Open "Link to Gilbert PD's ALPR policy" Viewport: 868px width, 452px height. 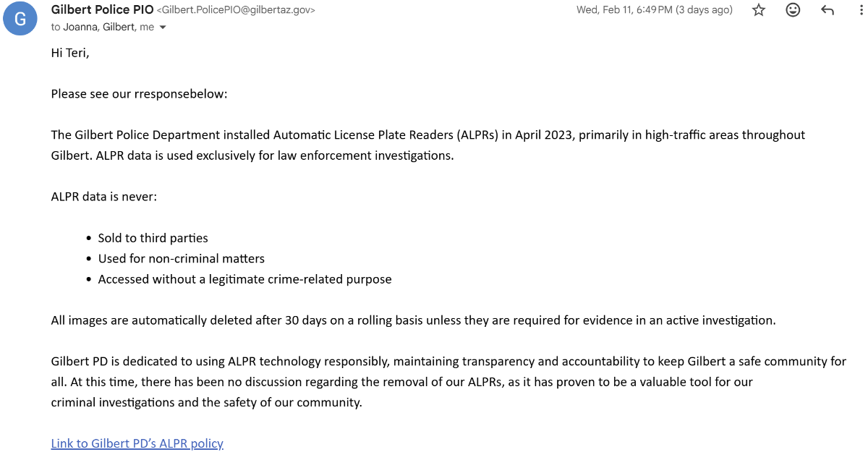coord(137,443)
